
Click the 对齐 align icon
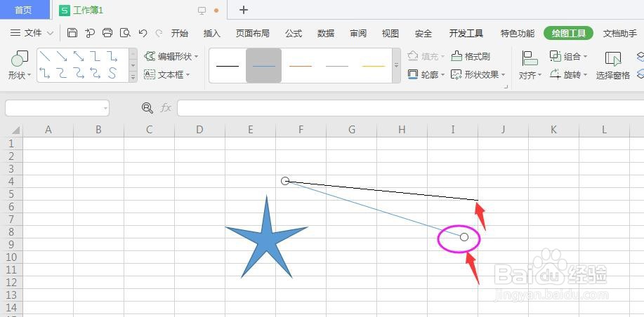click(x=530, y=58)
